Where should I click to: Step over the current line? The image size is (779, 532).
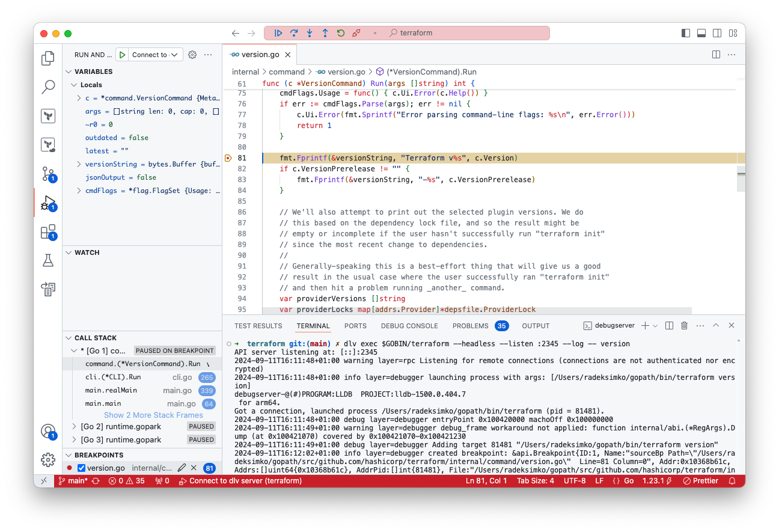pos(294,33)
